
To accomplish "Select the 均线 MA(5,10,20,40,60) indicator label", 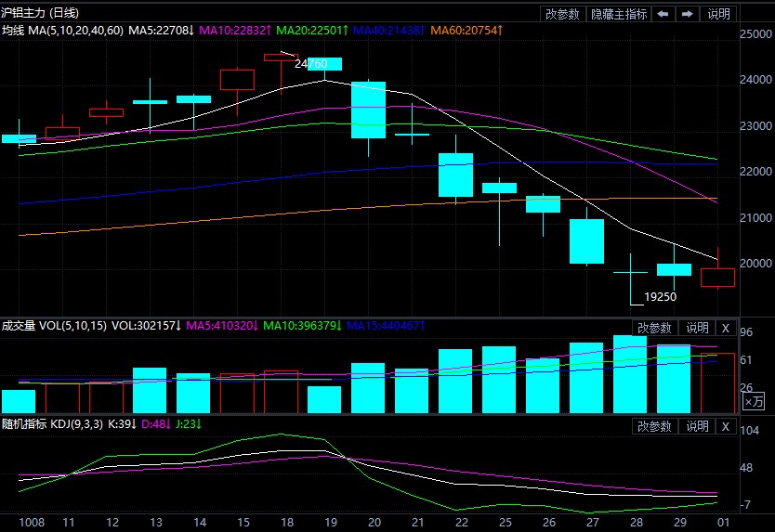I will [62, 32].
